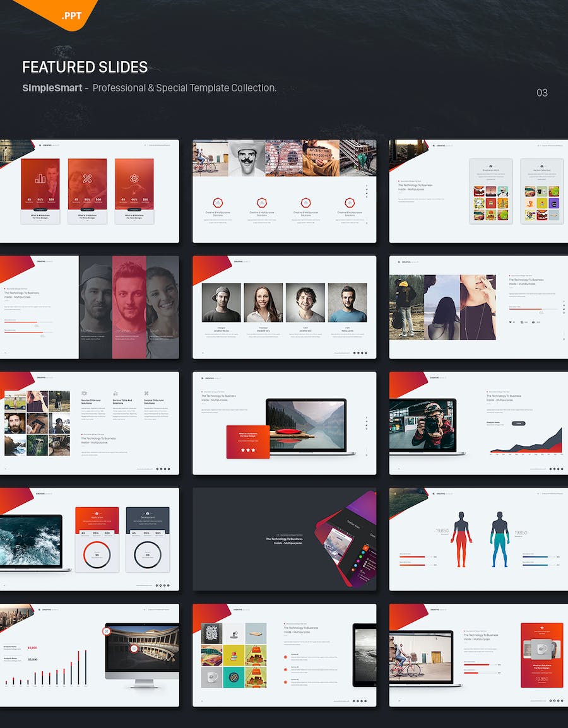Click the SimpleSmart title text
This screenshot has width=568, height=728.
tap(52, 88)
